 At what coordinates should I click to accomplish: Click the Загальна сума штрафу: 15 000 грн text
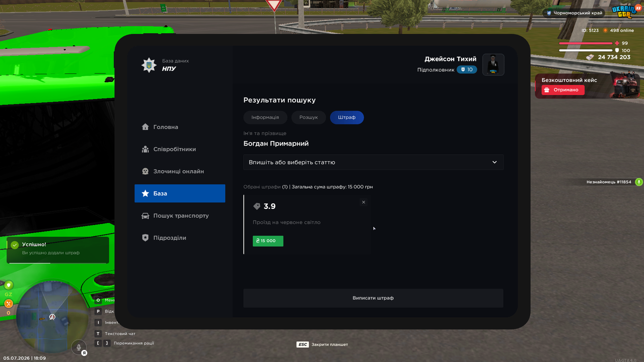tap(332, 187)
